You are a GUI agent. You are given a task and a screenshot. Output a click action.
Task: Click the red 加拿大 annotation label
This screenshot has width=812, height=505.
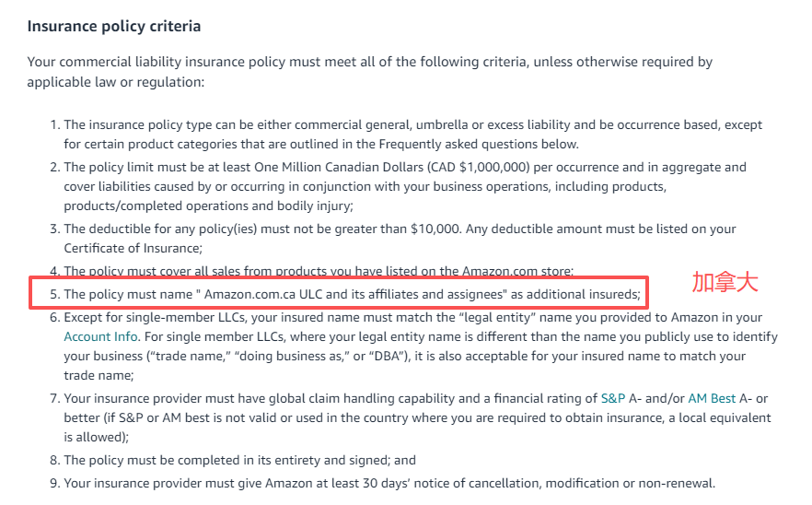point(725,283)
